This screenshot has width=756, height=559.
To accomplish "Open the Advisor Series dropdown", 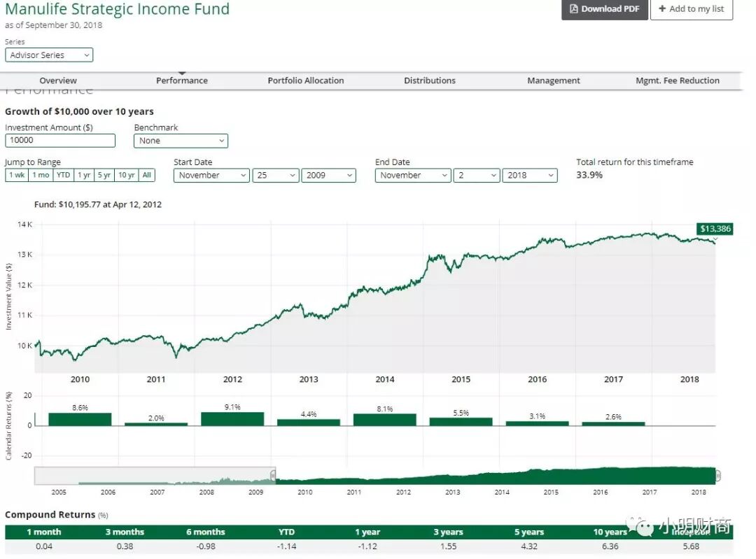I will coord(49,55).
